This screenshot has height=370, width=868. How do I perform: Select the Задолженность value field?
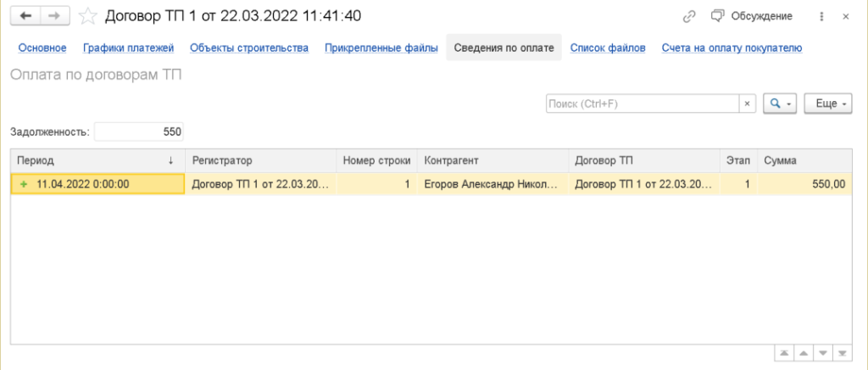(x=140, y=132)
